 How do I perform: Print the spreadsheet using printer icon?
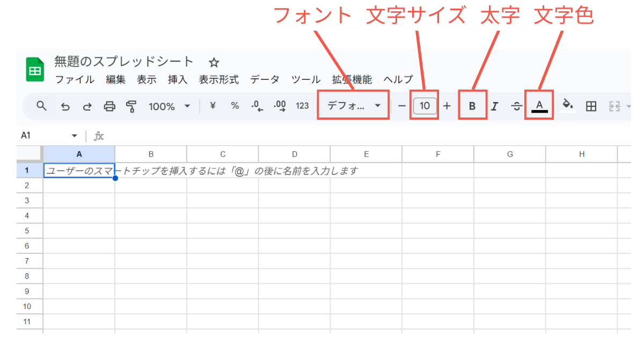pos(109,106)
